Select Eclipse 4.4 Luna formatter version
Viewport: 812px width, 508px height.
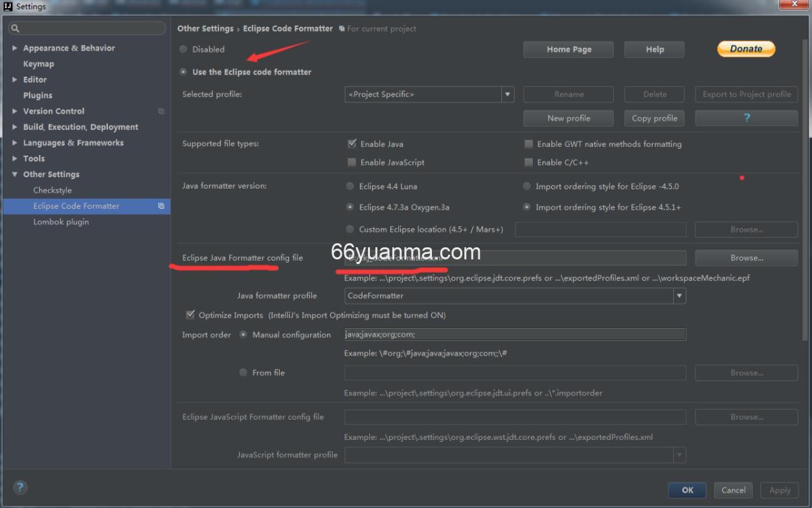click(350, 186)
